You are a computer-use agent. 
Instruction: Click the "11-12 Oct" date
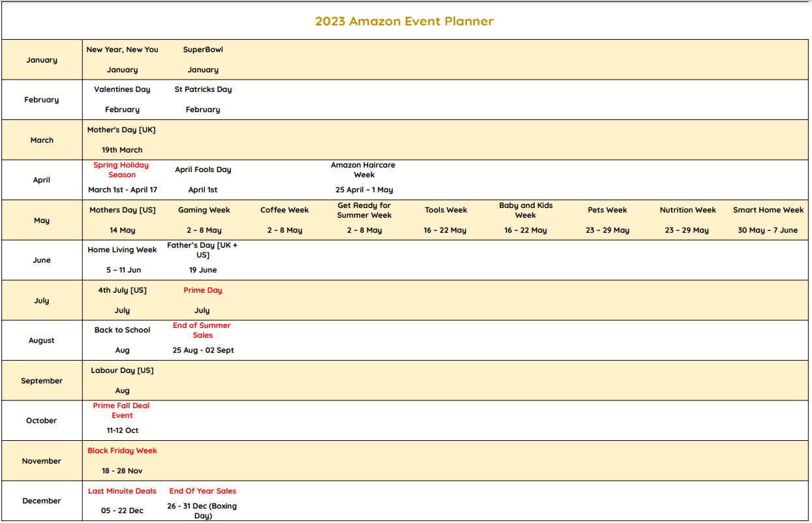pos(123,430)
